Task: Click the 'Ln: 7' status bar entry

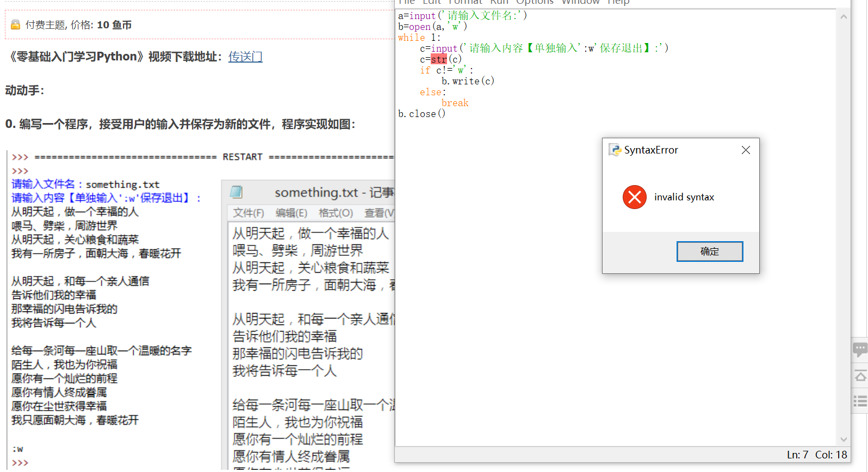Action: tap(797, 455)
